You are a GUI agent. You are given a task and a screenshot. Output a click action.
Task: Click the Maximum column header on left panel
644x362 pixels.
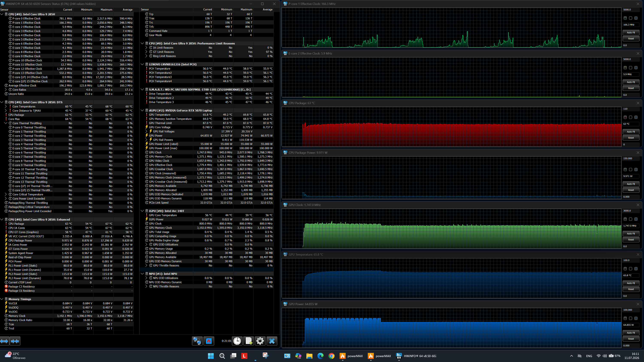106,9
